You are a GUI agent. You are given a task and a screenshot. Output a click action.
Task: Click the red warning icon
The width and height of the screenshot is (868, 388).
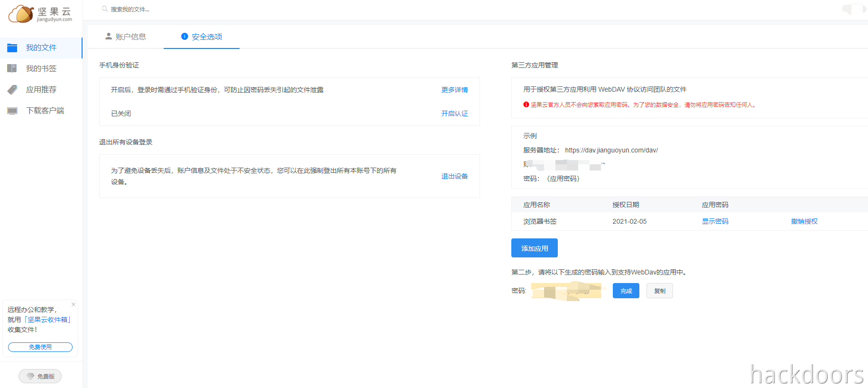[526, 104]
